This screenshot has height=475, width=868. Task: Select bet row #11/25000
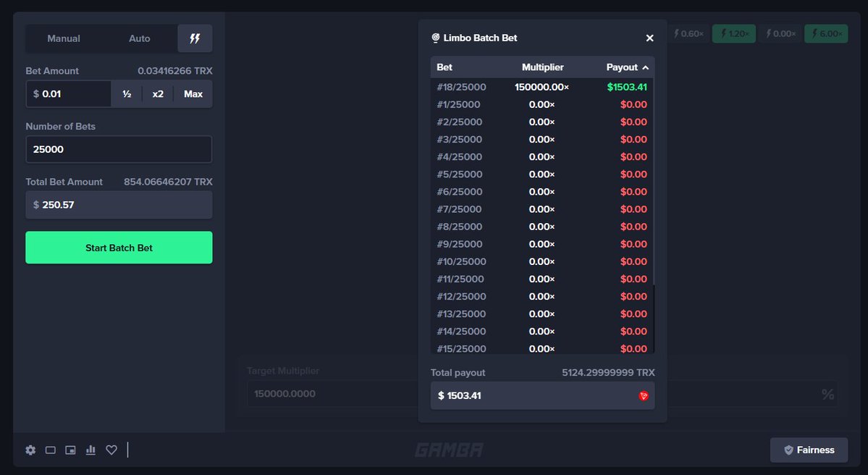point(542,279)
